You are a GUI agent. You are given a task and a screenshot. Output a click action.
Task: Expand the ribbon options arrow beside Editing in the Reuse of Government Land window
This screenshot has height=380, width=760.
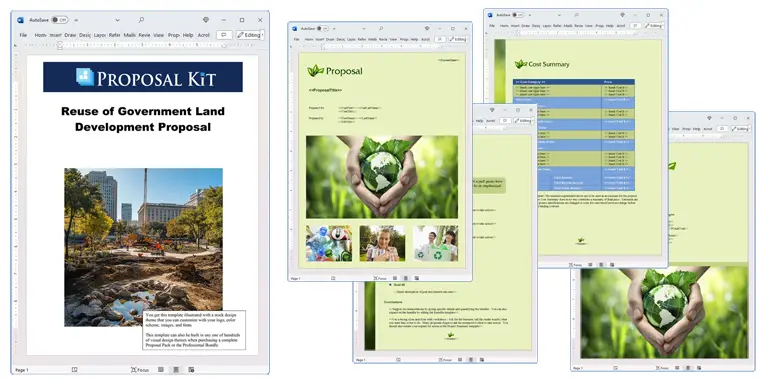[263, 35]
